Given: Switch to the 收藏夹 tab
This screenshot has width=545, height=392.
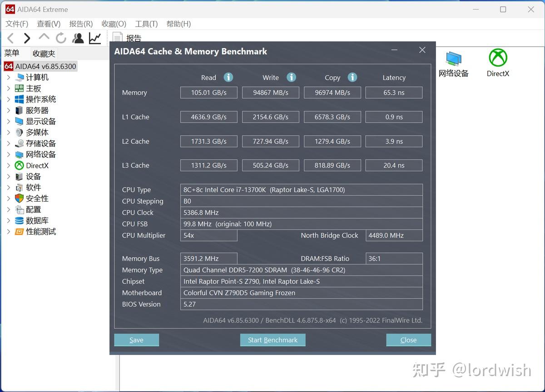Looking at the screenshot, I should click(44, 53).
